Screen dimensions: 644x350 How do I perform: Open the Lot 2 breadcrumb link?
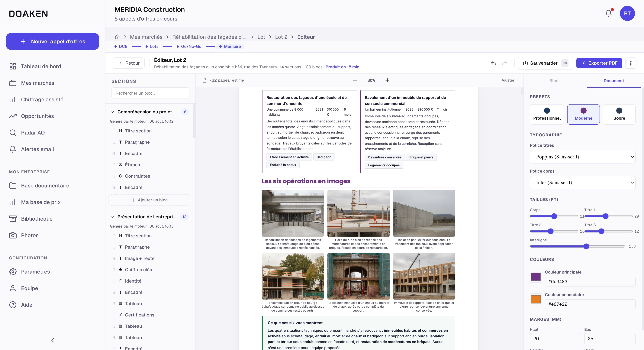pyautogui.click(x=281, y=37)
